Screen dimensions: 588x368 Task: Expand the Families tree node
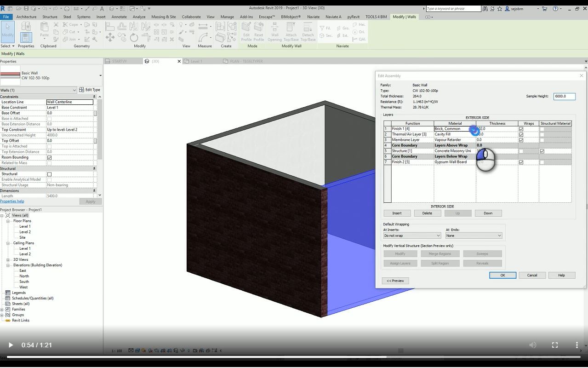click(x=2, y=309)
